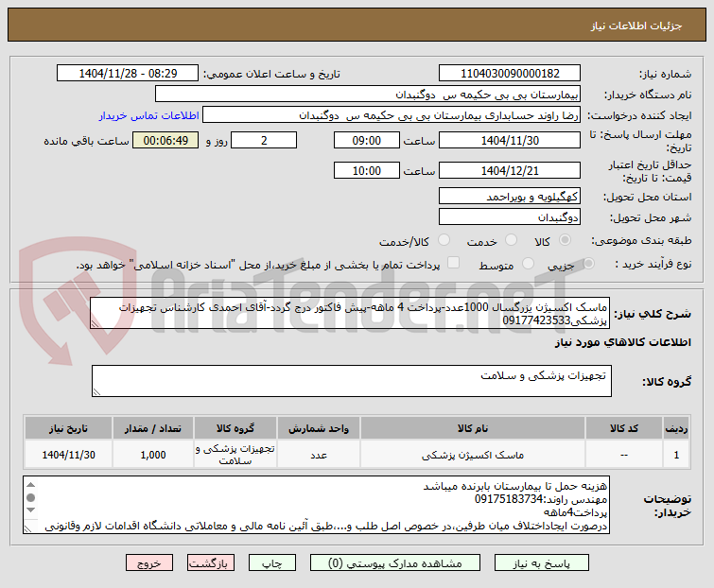
Task: Click the remaining days field showing 2
Action: tap(264, 140)
